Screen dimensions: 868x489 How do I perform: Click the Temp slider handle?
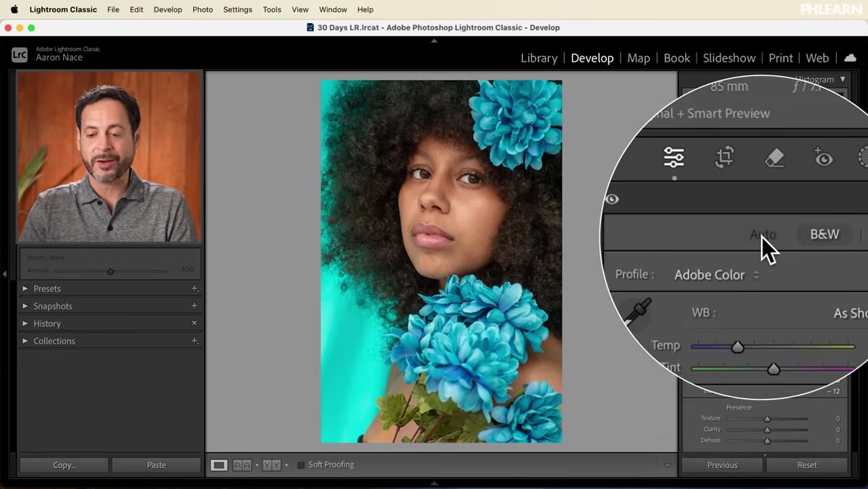coord(737,347)
